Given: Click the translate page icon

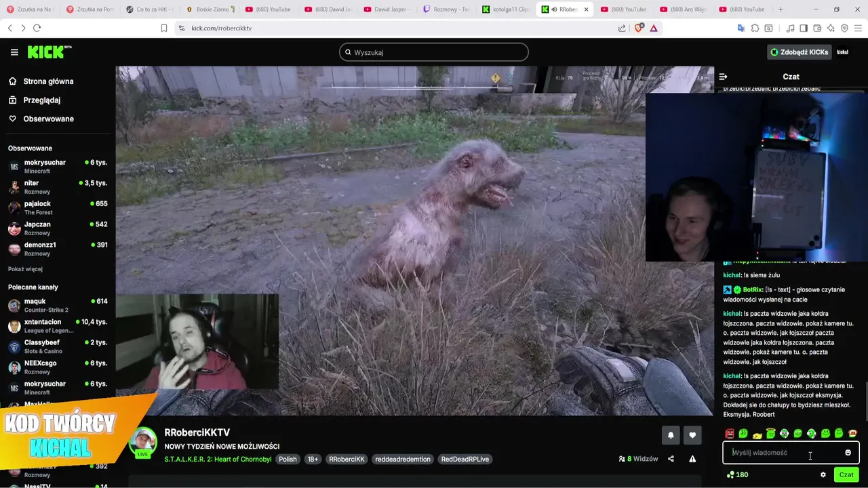Looking at the screenshot, I should pyautogui.click(x=741, y=28).
